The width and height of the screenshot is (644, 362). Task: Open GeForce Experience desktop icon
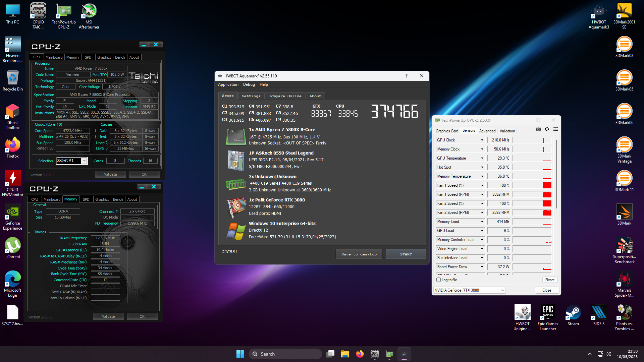click(12, 217)
